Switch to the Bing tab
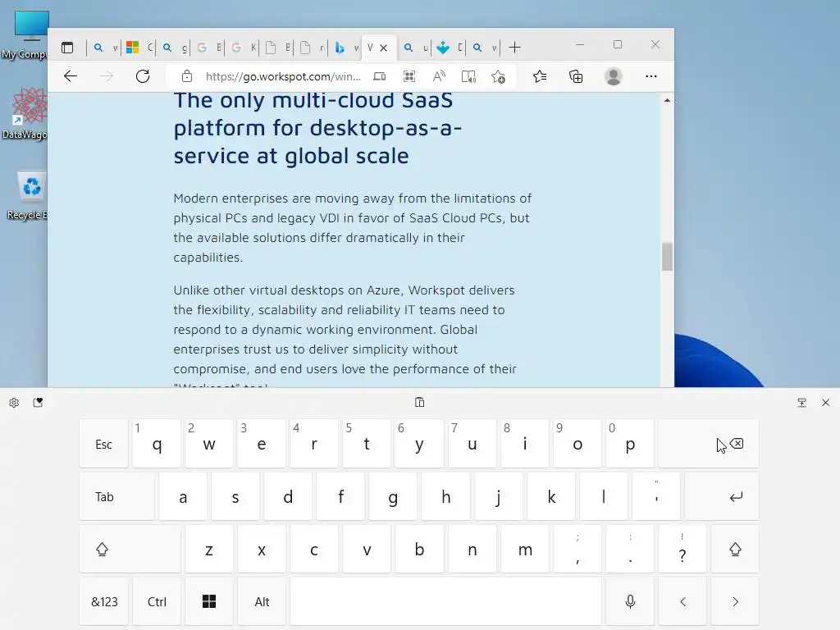 (x=346, y=48)
